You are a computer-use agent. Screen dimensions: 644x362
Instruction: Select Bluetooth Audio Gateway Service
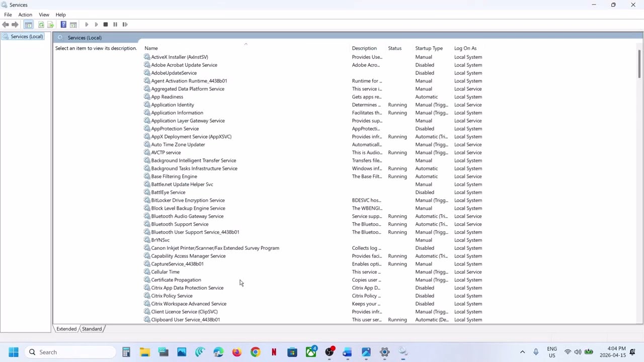(x=187, y=216)
